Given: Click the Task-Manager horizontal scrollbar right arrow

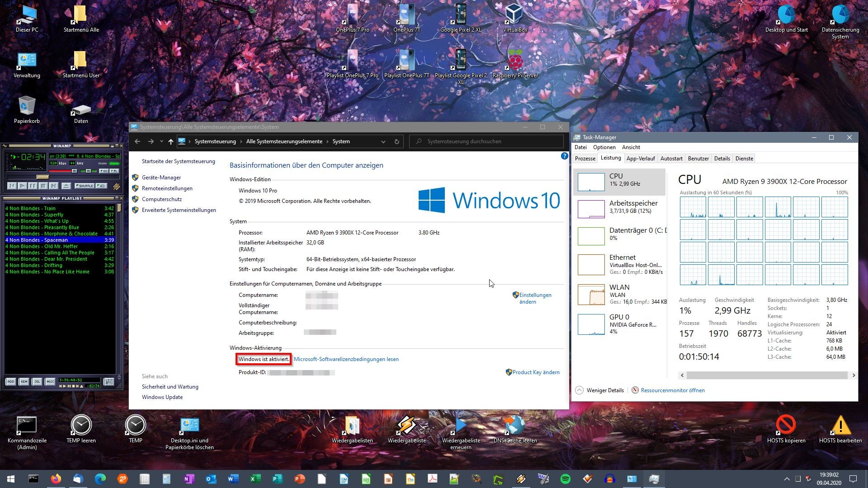Looking at the screenshot, I should [x=854, y=375].
